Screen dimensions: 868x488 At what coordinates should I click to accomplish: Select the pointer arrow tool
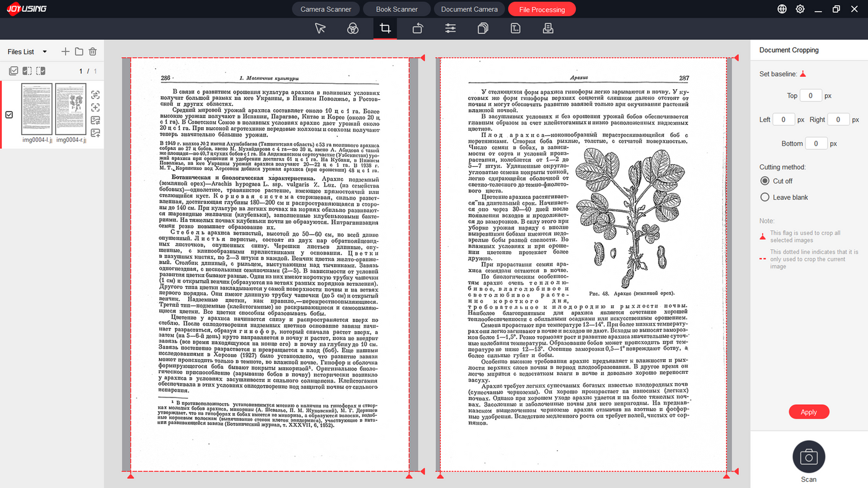[320, 29]
